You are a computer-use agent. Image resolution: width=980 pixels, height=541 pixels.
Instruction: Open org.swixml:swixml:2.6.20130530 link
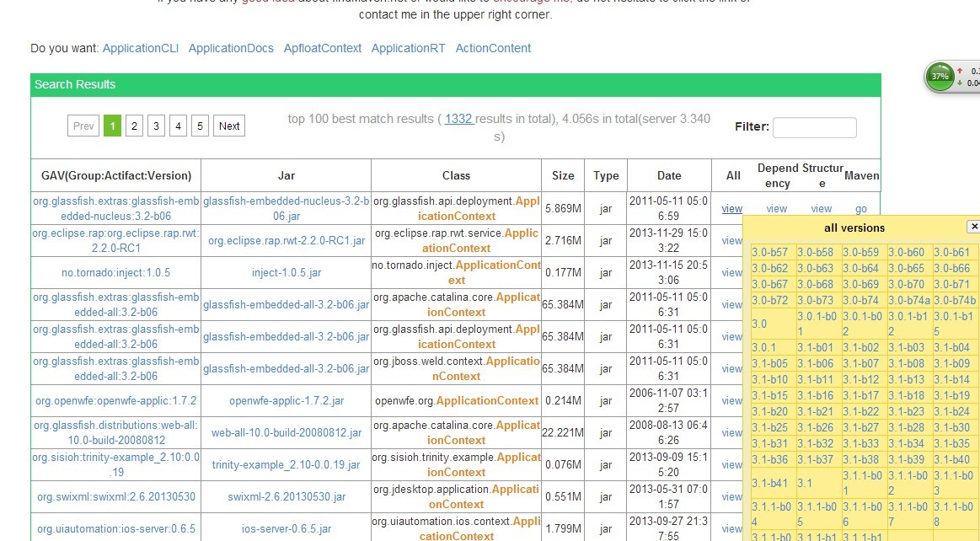tap(115, 496)
